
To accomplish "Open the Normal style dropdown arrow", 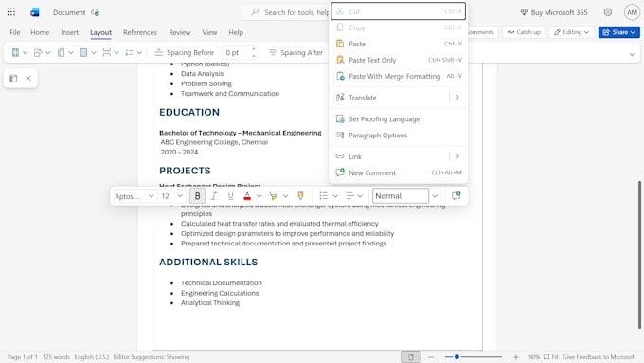I will 435,196.
